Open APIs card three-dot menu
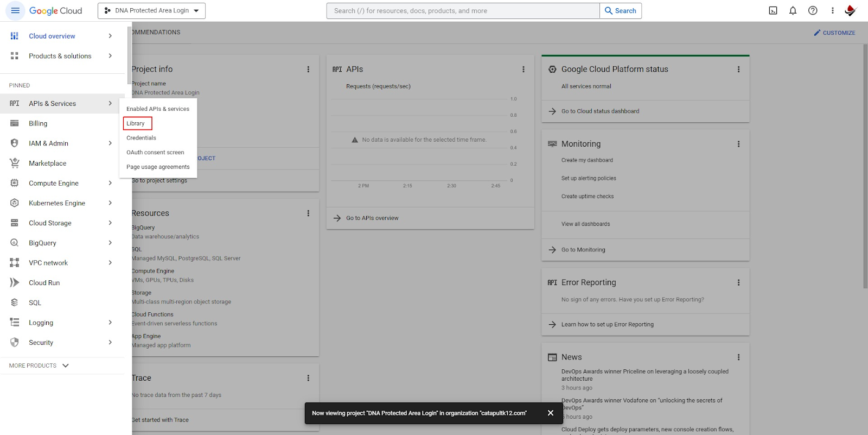 tap(524, 70)
